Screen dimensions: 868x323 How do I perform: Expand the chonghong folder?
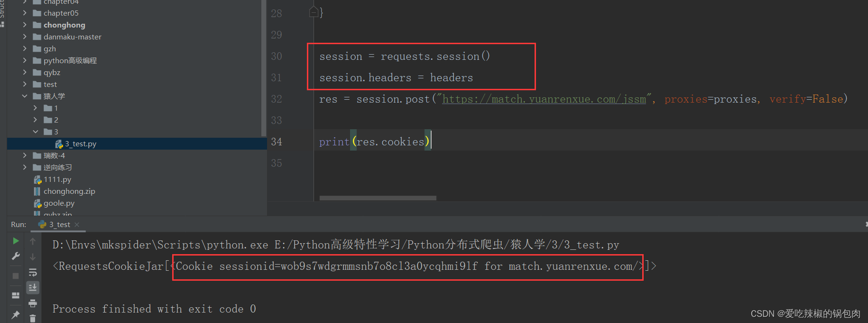click(25, 25)
